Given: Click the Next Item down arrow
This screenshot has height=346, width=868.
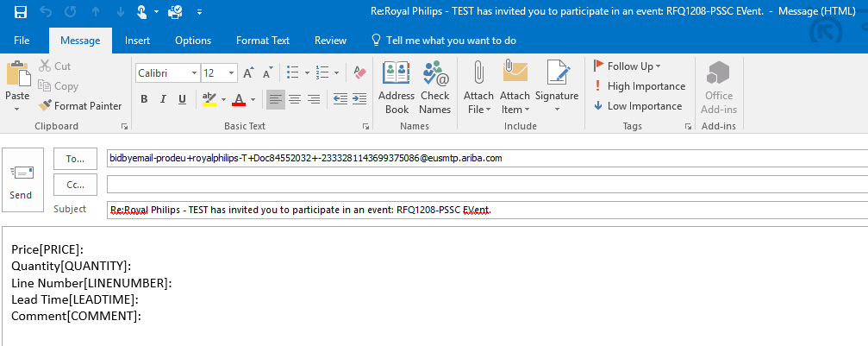Looking at the screenshot, I should [x=121, y=11].
